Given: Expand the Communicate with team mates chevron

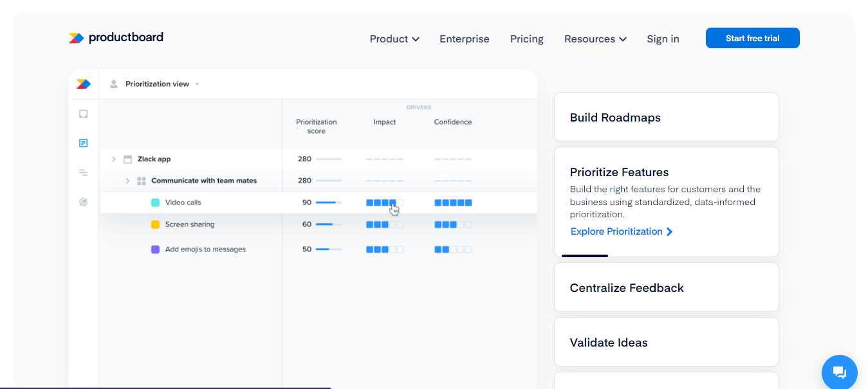Looking at the screenshot, I should tap(127, 181).
